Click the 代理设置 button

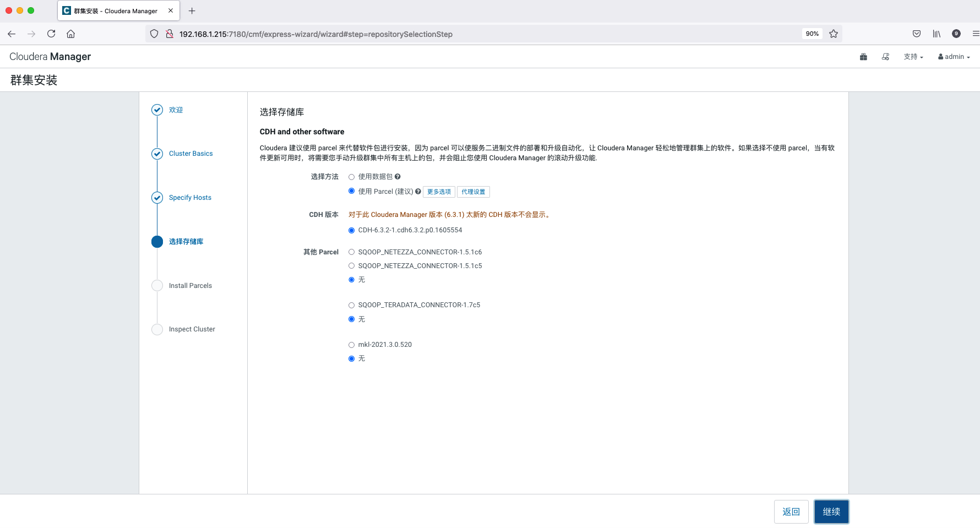pos(473,192)
